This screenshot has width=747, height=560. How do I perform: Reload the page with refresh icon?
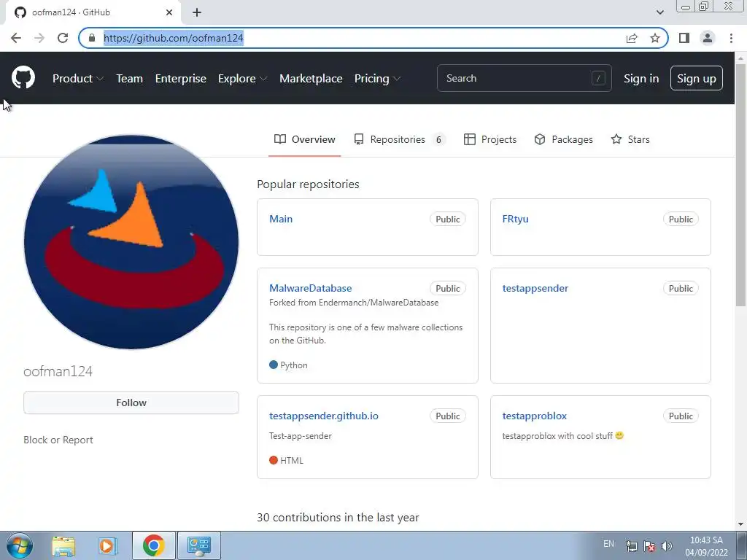[x=63, y=38]
